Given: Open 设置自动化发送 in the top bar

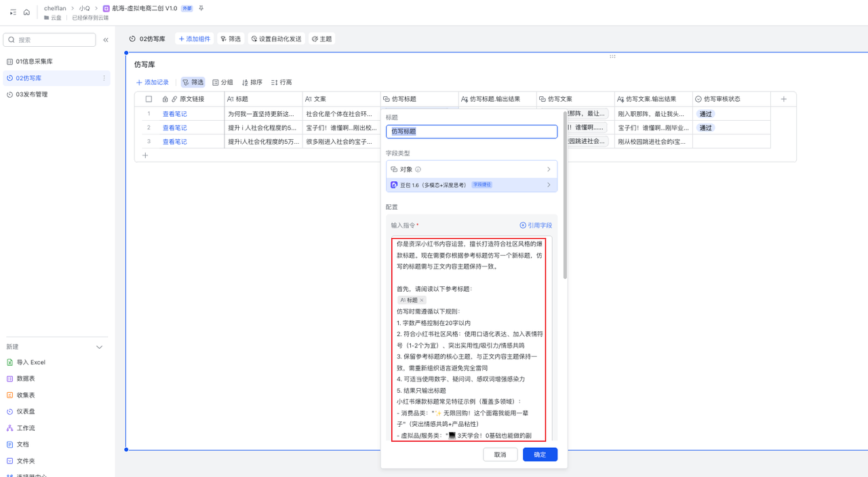Looking at the screenshot, I should 276,39.
